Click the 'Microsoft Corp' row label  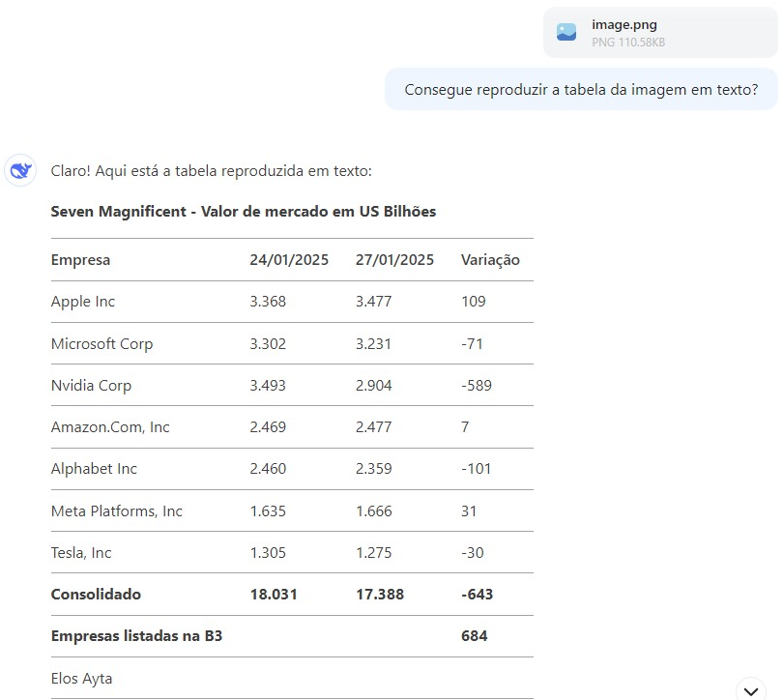click(x=101, y=344)
